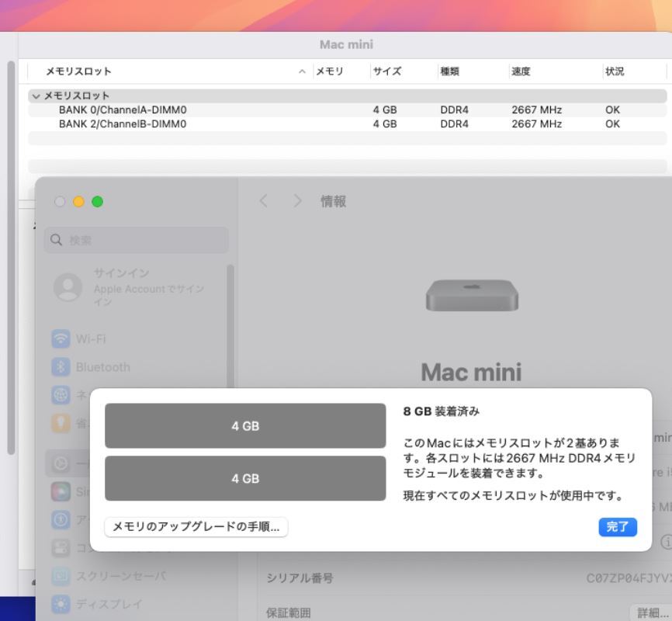672x621 pixels.
Task: Click the serial number value C07ZP04FJYV
Action: pos(629,578)
